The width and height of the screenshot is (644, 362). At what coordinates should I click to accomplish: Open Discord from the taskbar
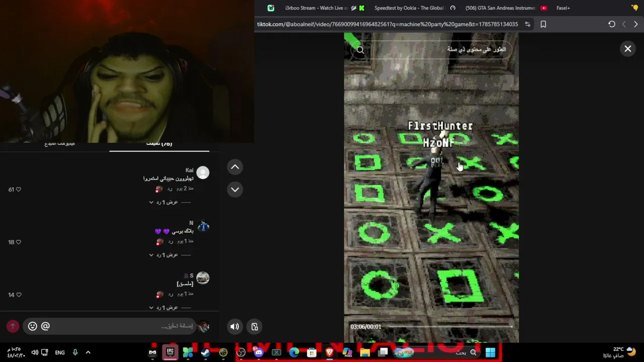pyautogui.click(x=259, y=352)
